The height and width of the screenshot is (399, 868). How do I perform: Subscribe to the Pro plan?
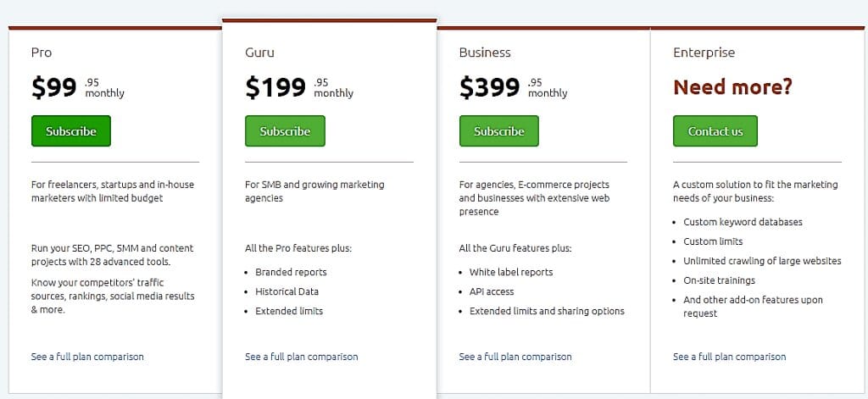point(71,131)
